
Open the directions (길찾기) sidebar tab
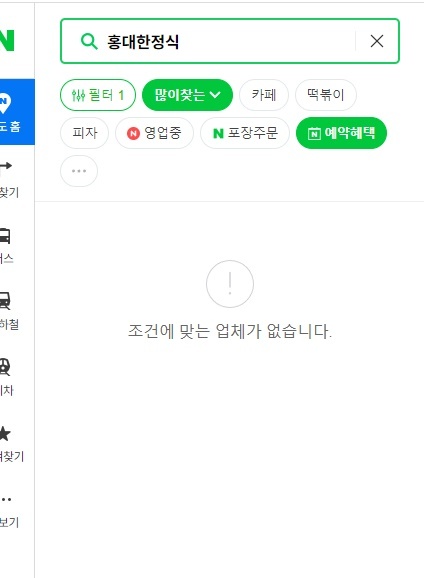point(9,179)
